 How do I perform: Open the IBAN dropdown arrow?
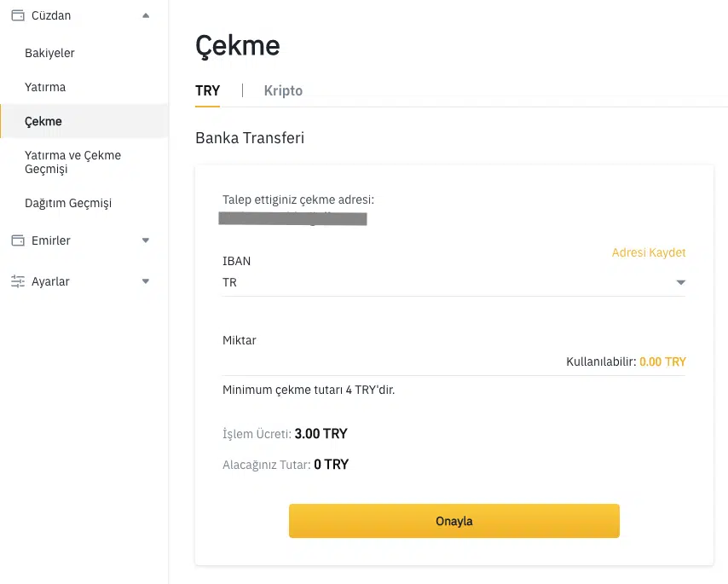680,282
